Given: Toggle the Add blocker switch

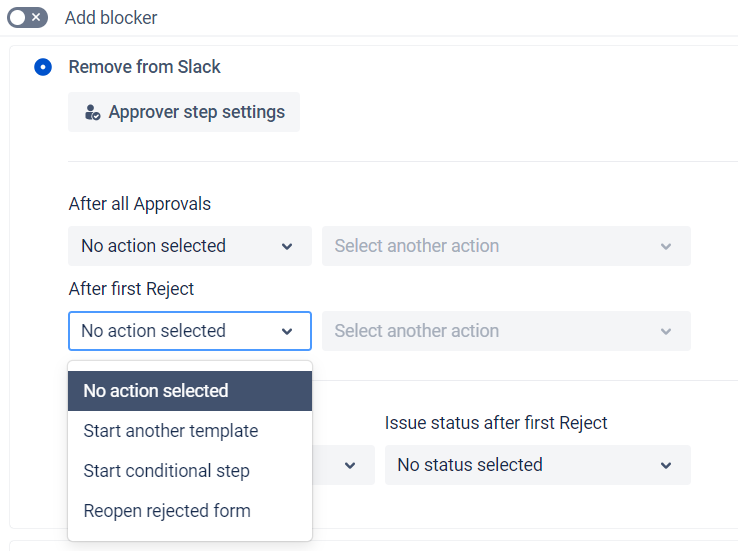Looking at the screenshot, I should (27, 18).
